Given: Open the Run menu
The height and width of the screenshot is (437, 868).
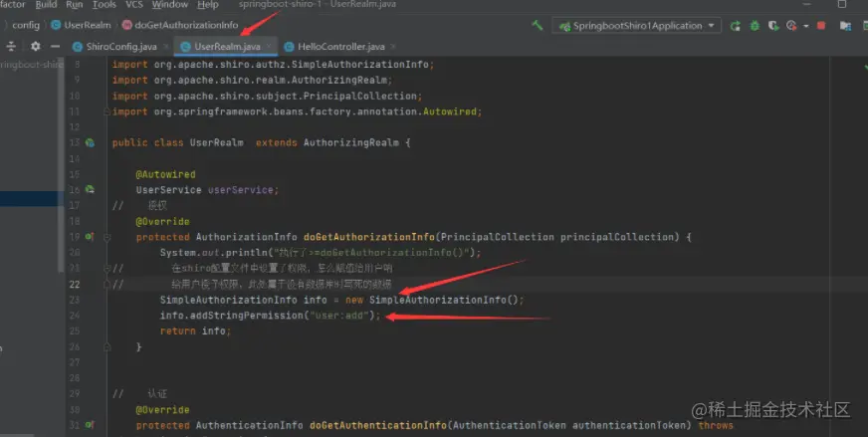Looking at the screenshot, I should (75, 4).
